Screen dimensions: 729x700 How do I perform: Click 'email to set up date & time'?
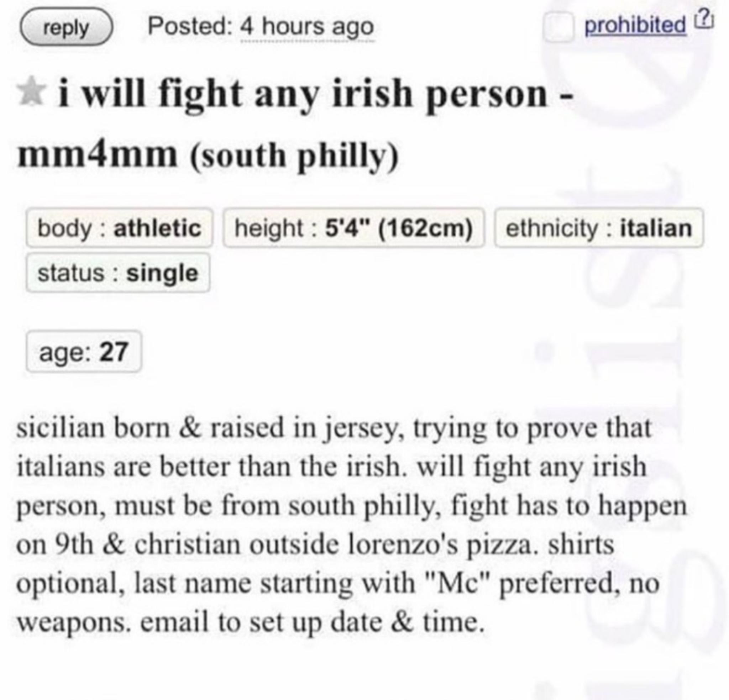tap(313, 622)
